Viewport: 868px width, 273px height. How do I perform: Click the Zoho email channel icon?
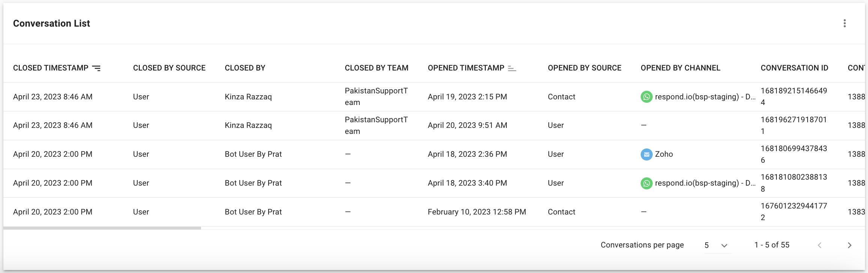[x=646, y=154]
